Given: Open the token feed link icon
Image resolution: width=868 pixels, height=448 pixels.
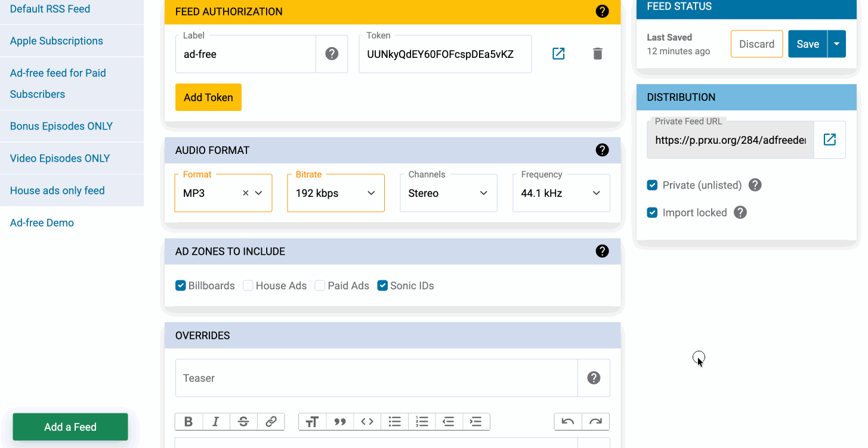Looking at the screenshot, I should click(x=558, y=54).
